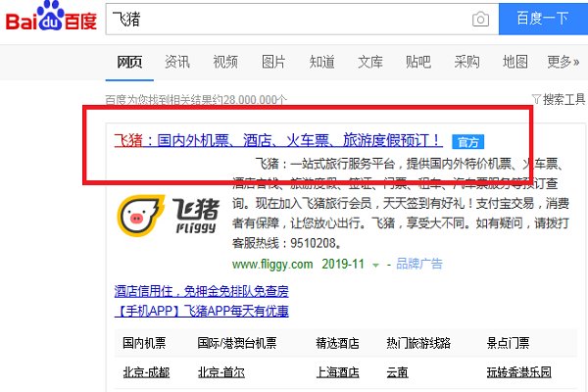Open the 北京-成都 flight link
Viewport: 588px width, 392px height.
146,372
